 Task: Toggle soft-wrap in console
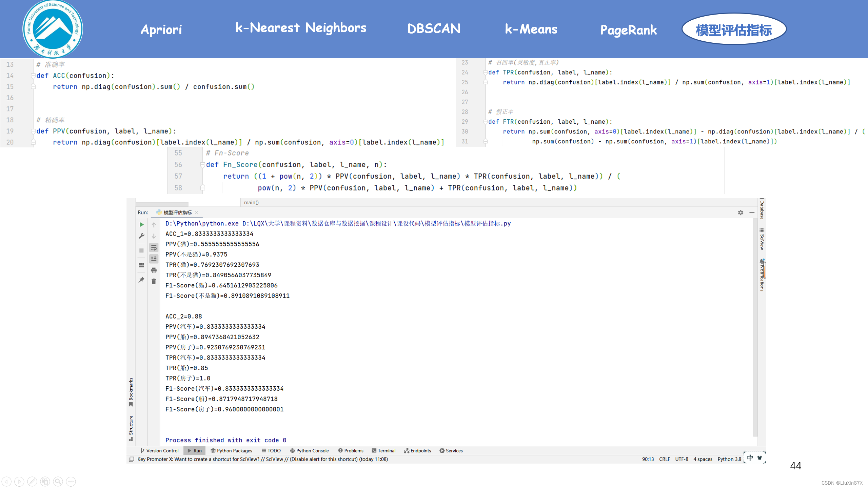coord(154,247)
